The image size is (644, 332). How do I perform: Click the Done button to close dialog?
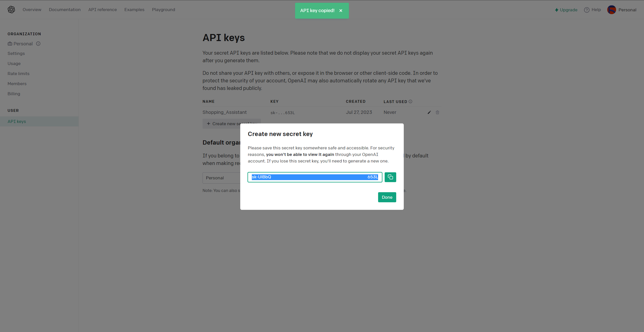[x=387, y=197]
